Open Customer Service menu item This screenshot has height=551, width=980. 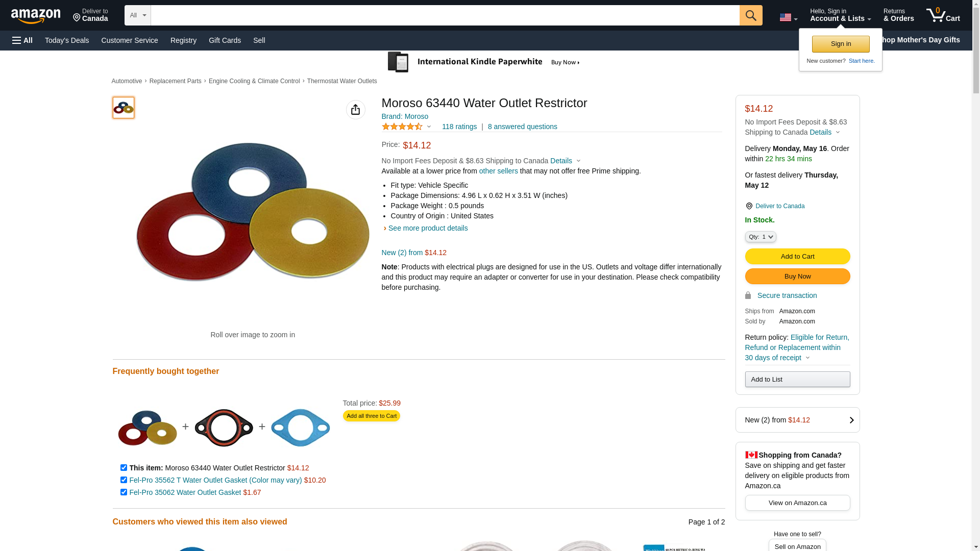coord(130,40)
